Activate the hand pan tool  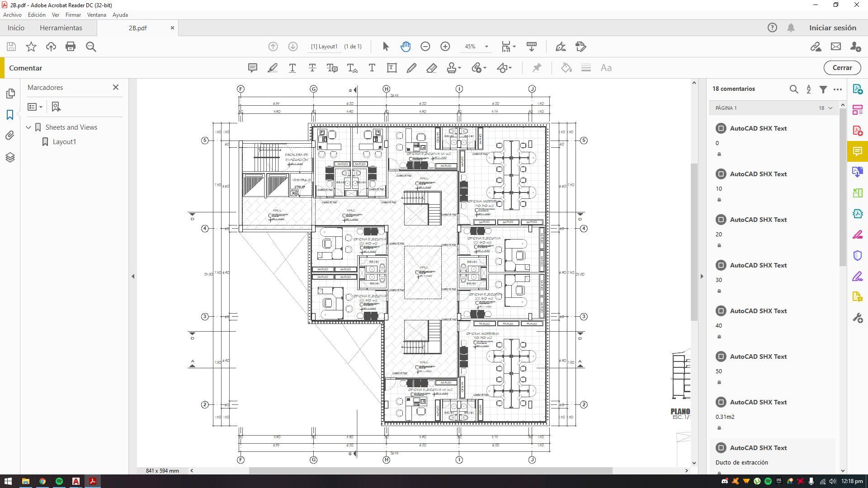[x=406, y=47]
